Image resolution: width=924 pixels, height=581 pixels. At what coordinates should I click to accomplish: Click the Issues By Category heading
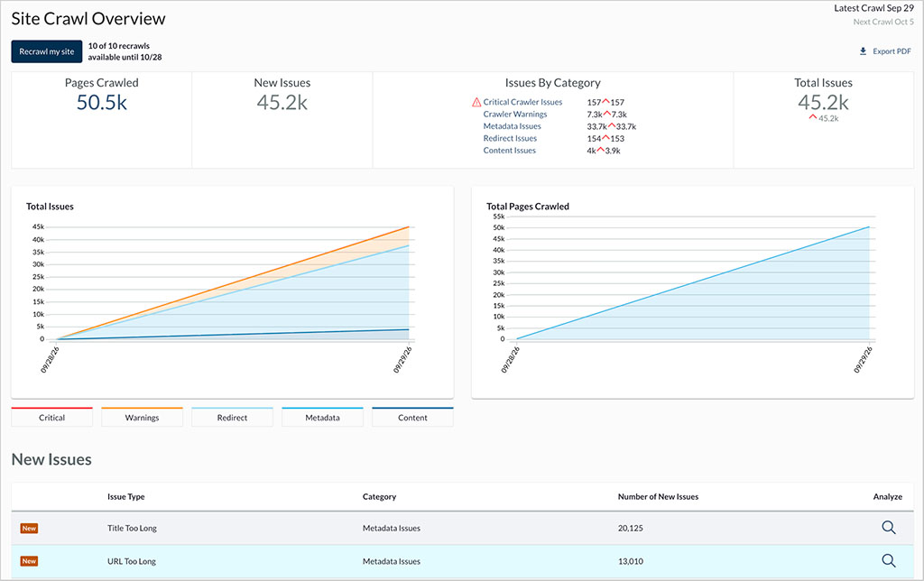pos(553,83)
